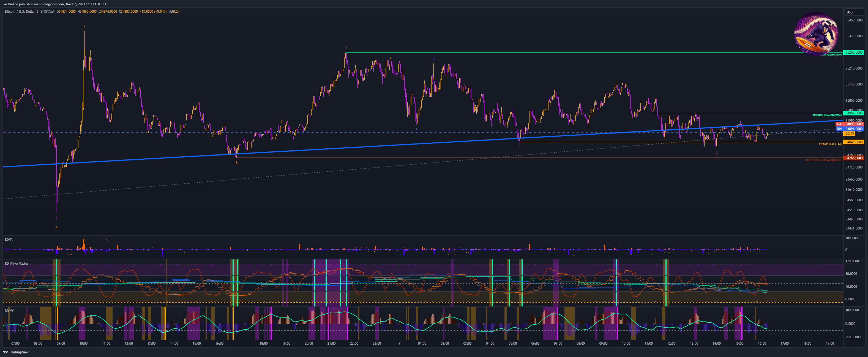
Task: Click the green 34987.0000 price tag
Action: pos(854,113)
